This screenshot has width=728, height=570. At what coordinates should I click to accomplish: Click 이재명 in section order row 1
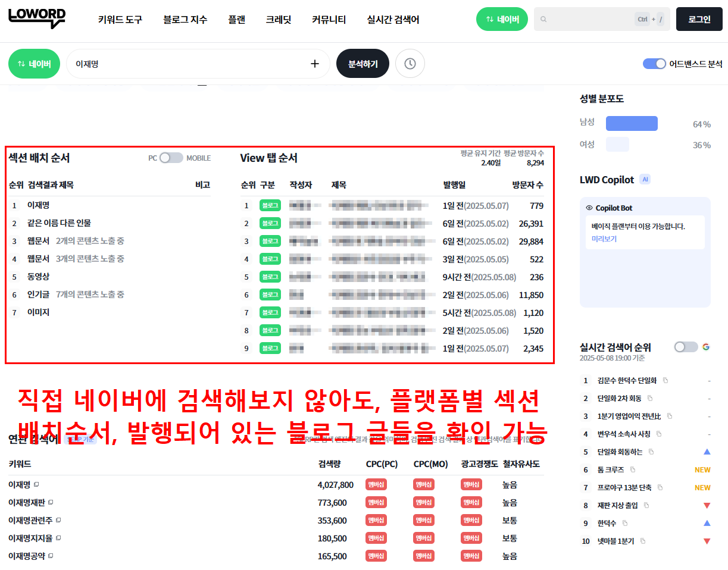38,205
